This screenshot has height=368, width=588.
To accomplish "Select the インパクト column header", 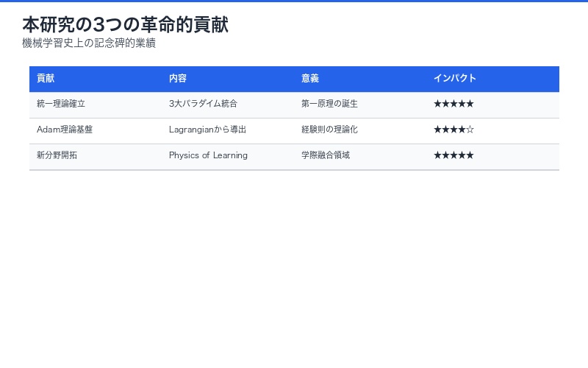I will tap(455, 79).
